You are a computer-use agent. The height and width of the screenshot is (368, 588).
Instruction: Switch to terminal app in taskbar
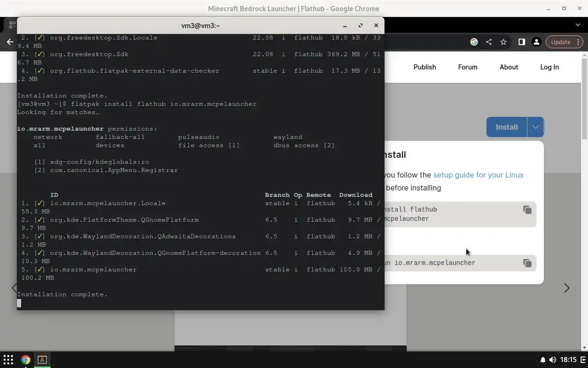coord(42,360)
